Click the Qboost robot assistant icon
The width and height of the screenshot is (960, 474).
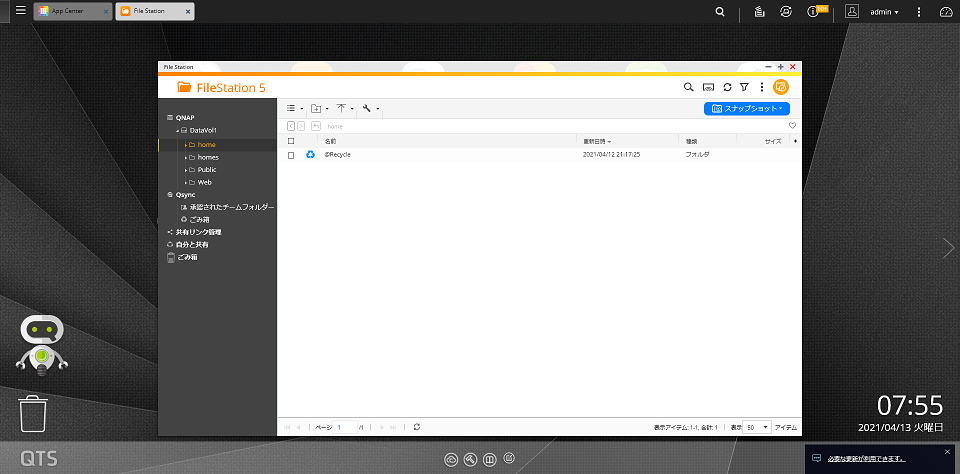pos(41,345)
